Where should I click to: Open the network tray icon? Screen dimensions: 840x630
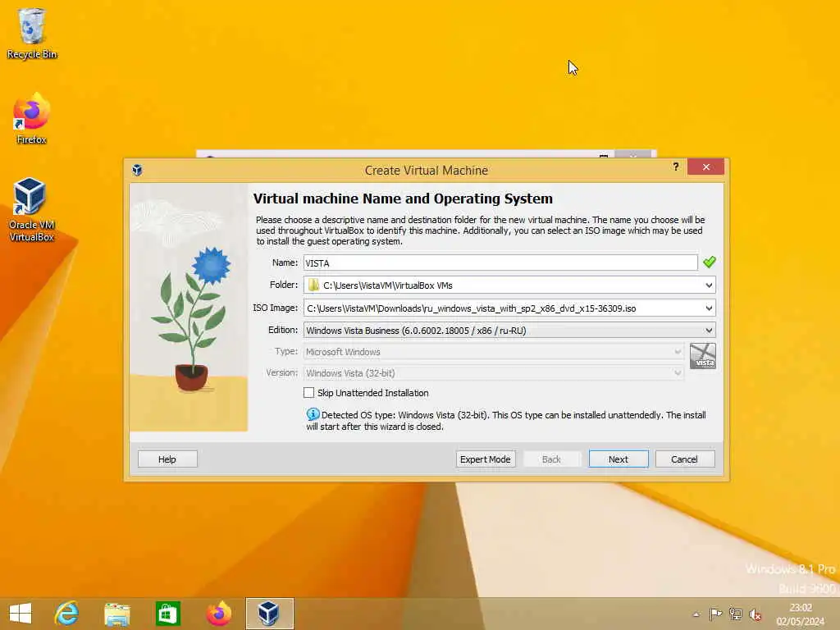(736, 614)
